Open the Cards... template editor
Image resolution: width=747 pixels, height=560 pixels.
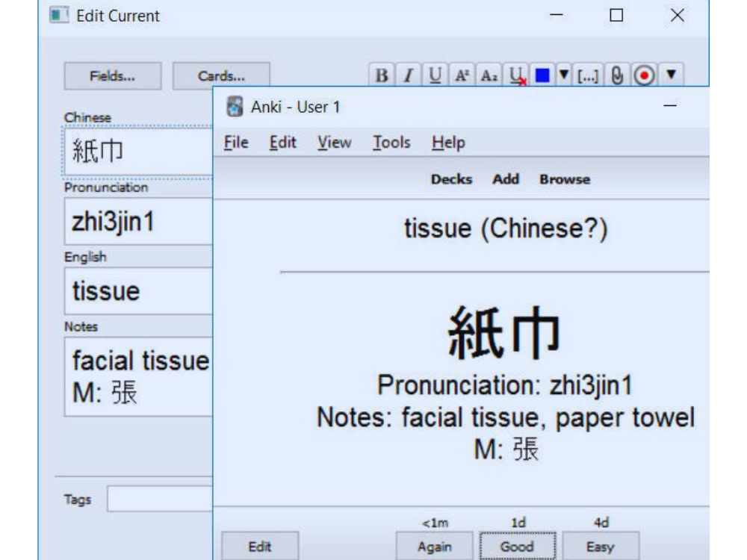coord(221,75)
